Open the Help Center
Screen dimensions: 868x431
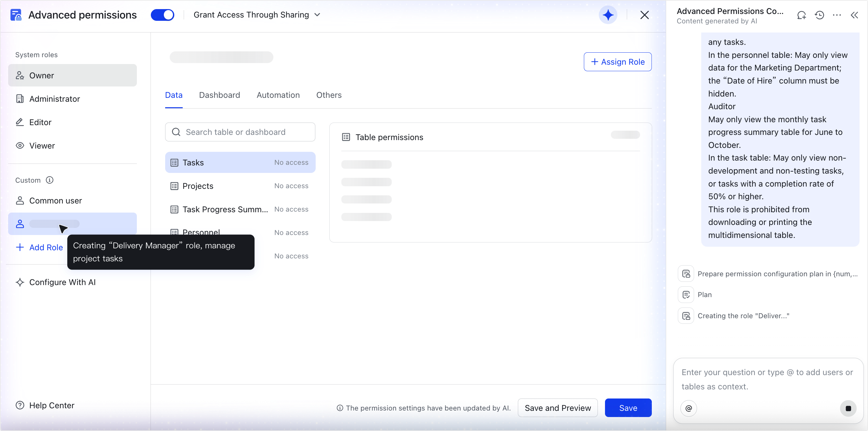tap(45, 405)
